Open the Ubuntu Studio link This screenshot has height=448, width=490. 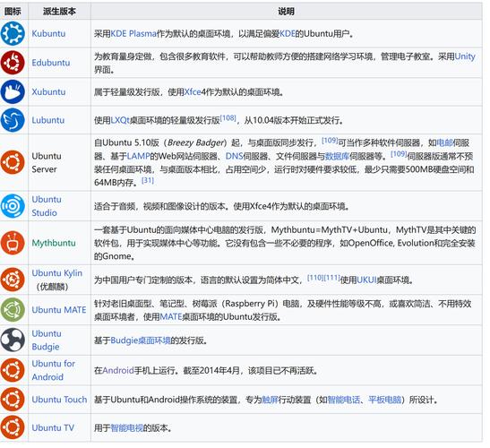point(47,206)
